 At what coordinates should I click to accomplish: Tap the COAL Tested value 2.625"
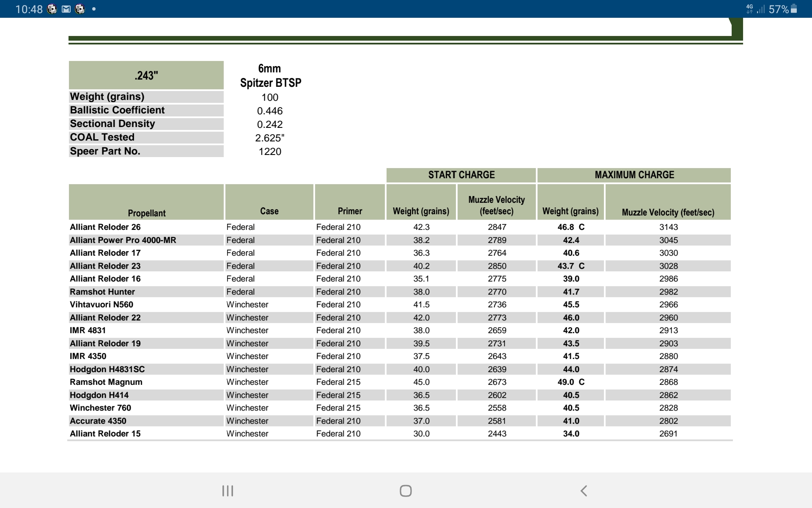click(270, 138)
